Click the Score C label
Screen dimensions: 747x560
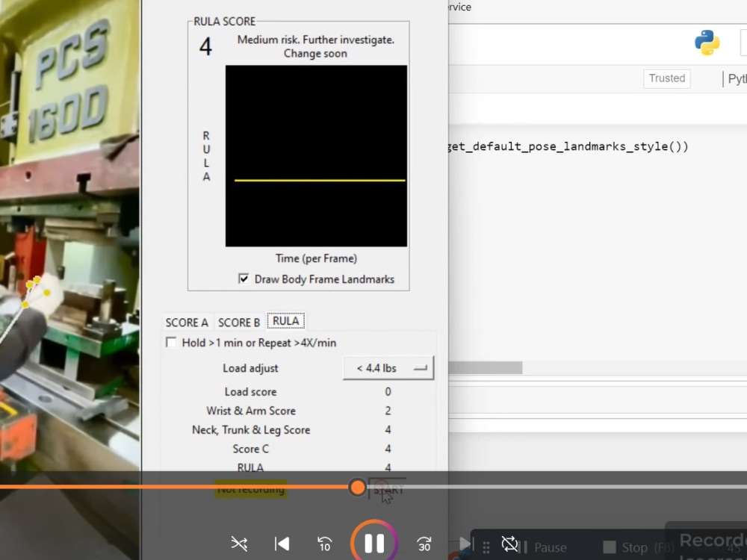pyautogui.click(x=250, y=449)
